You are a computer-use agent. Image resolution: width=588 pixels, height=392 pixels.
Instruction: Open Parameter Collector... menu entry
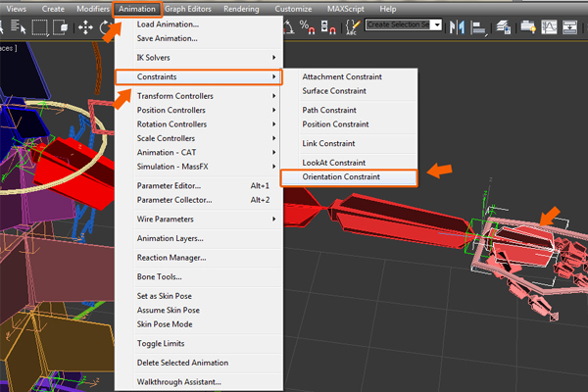(x=199, y=200)
